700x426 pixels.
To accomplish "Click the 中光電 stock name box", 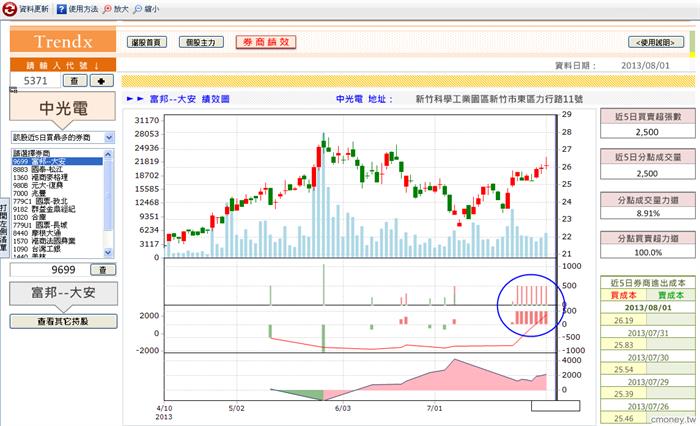I will (63, 109).
